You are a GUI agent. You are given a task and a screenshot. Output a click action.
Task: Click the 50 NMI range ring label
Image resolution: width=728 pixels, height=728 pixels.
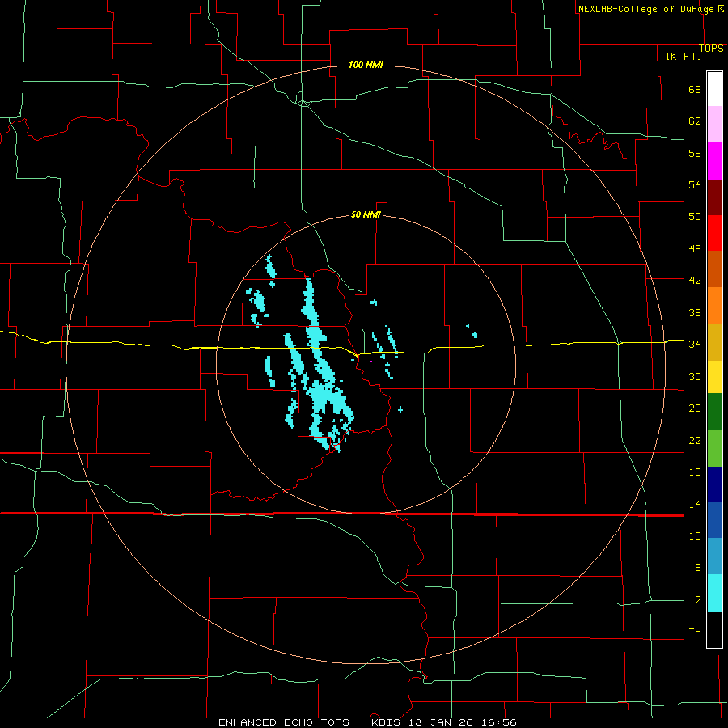366,214
